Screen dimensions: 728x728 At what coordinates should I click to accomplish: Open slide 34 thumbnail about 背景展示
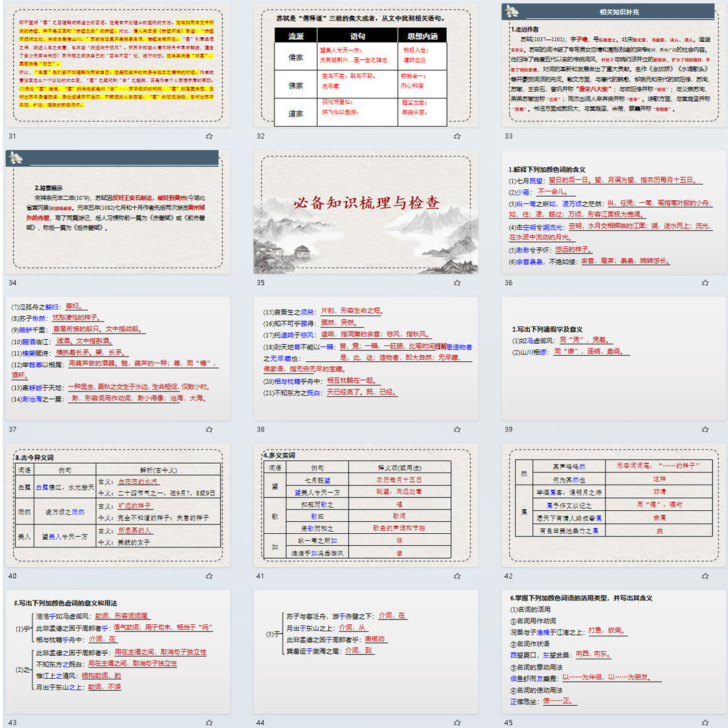pos(118,212)
